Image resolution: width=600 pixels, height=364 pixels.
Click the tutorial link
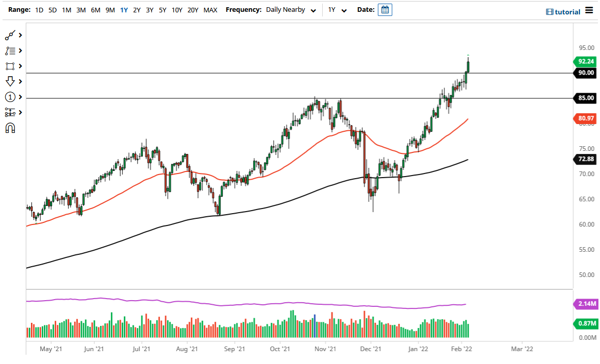(x=562, y=11)
